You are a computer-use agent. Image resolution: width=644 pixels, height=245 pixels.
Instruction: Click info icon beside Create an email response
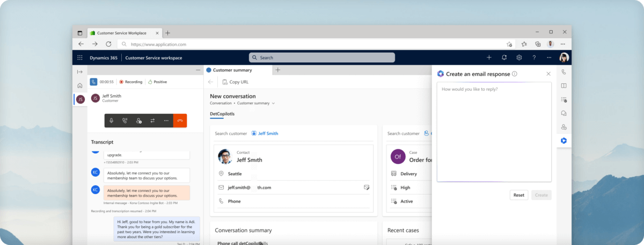point(514,74)
